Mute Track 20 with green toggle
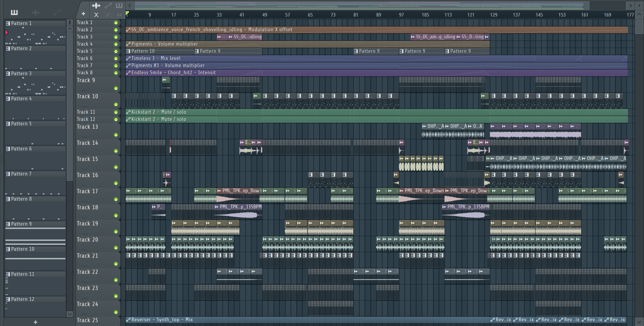 [x=116, y=248]
